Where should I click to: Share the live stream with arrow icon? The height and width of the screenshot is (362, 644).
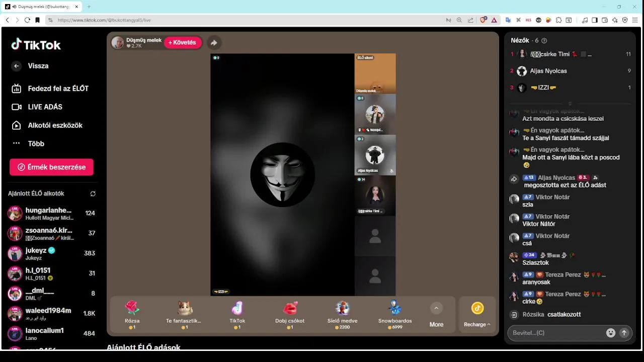(x=214, y=43)
